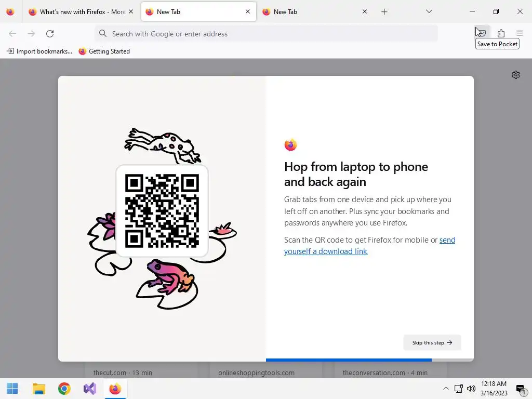The image size is (532, 399).
Task: Open new tab with plus icon
Action: click(x=384, y=12)
